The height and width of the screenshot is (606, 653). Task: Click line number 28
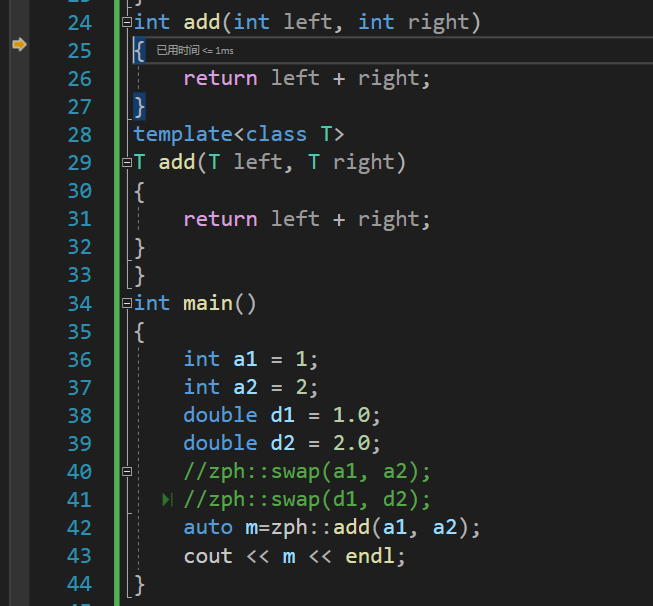tap(79, 135)
